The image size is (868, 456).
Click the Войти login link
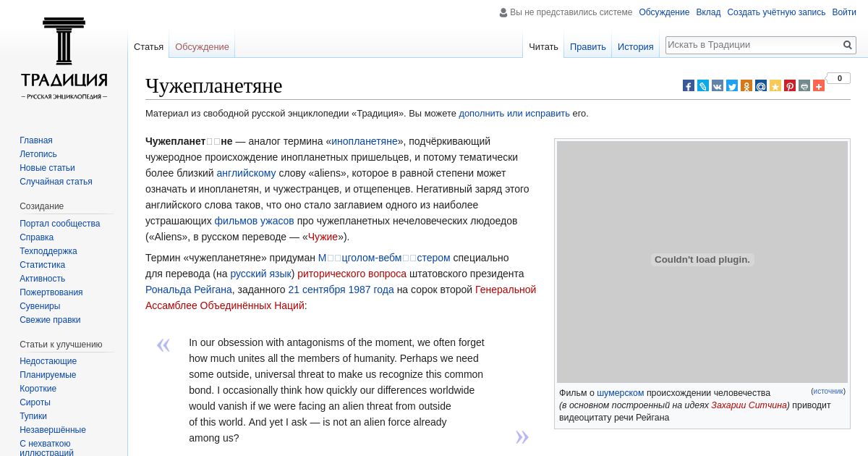tap(844, 12)
